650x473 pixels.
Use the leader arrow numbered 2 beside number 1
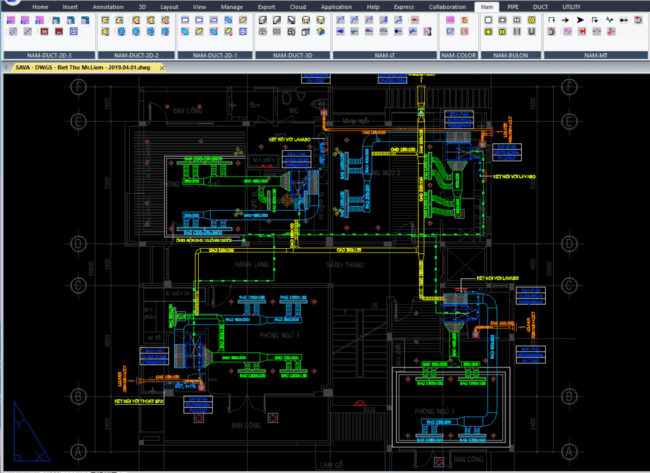coord(354,20)
